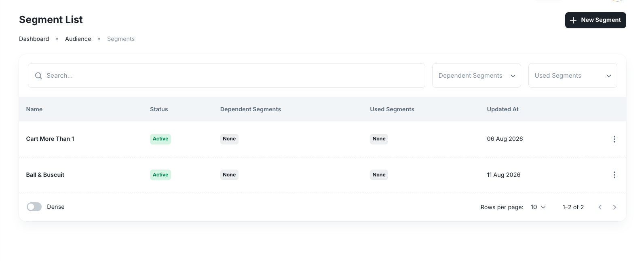Screen dimensions: 644x261
Task: Toggle the Dense switch
Action: tap(34, 207)
